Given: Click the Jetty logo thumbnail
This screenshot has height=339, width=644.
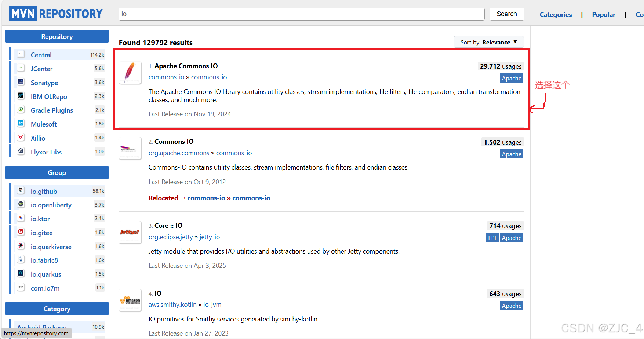Looking at the screenshot, I should (130, 232).
